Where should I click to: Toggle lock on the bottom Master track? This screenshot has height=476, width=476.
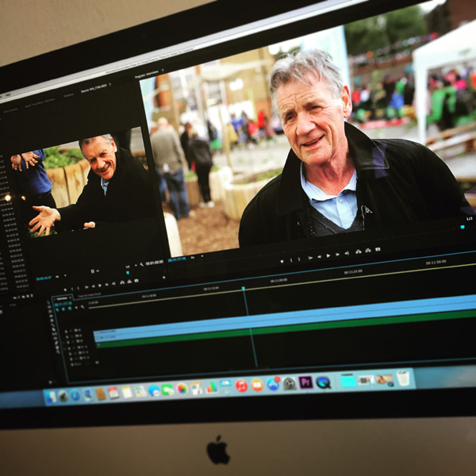(73, 364)
